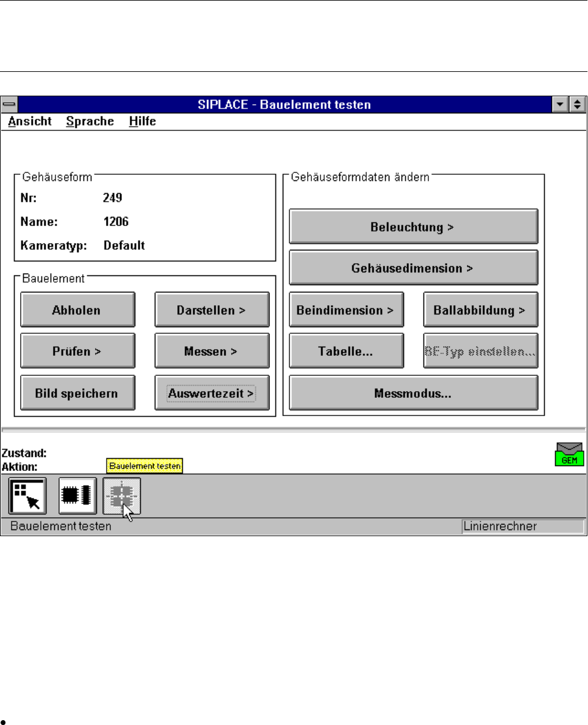Open Beleuchtung settings
The image size is (588, 725).
(413, 227)
